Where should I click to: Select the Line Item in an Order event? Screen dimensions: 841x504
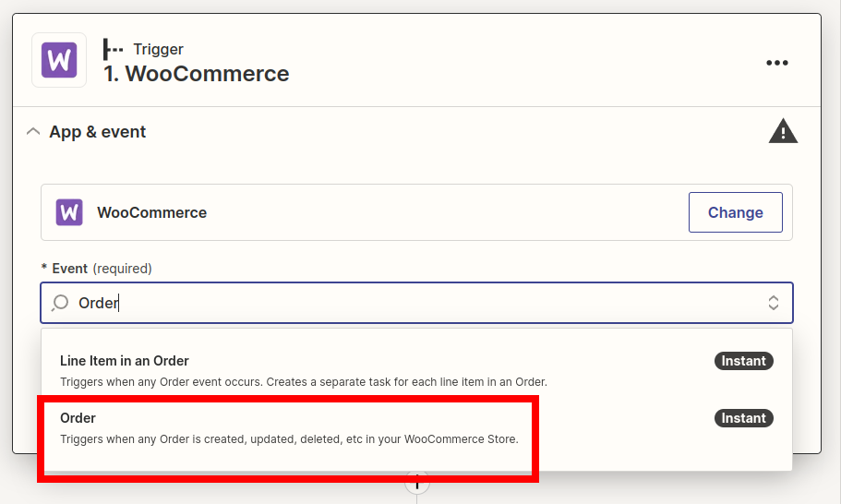tap(416, 371)
